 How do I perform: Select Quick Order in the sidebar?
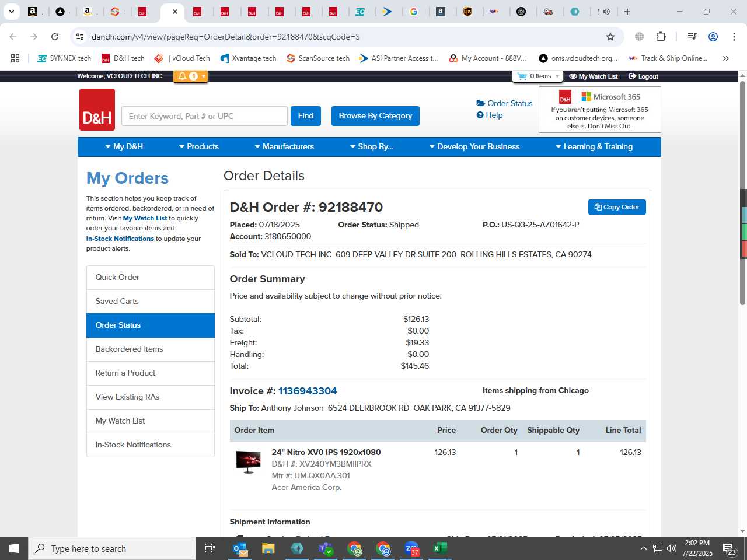[151, 278]
